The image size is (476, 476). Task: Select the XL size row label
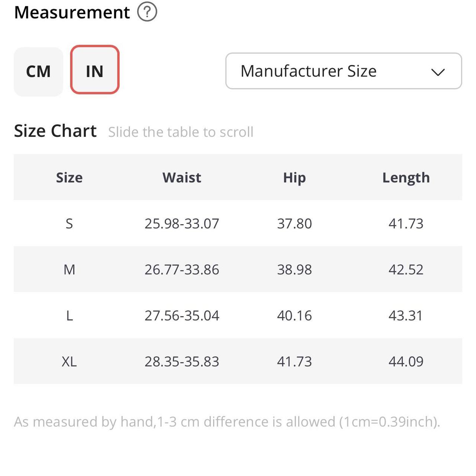(69, 361)
